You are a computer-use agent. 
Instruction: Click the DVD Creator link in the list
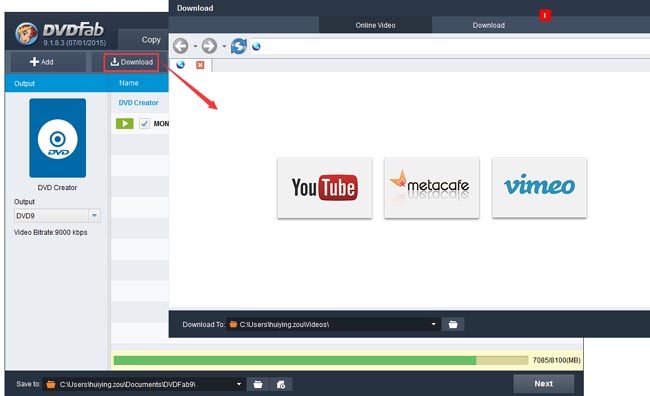(x=138, y=102)
